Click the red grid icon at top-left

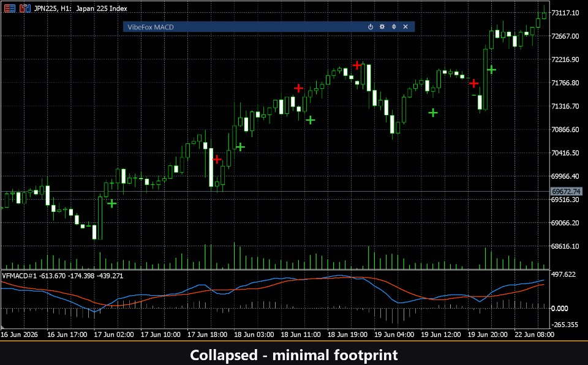(x=10, y=8)
